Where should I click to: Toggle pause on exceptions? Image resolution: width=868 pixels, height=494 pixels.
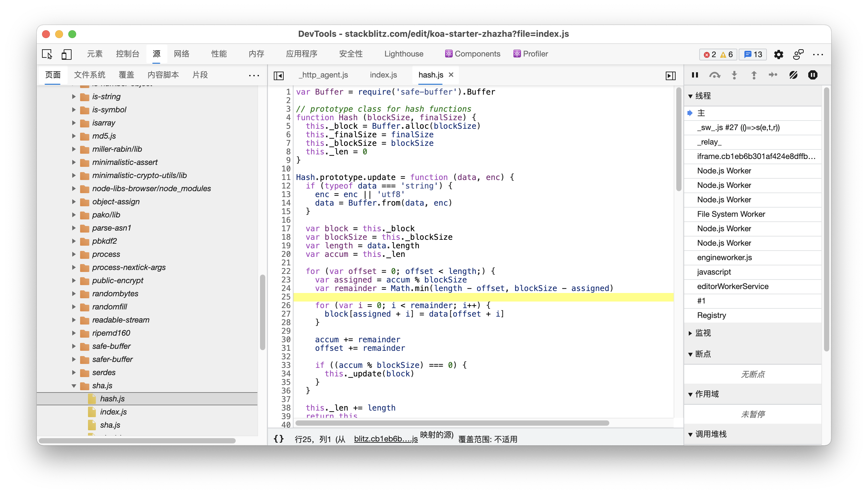pos(813,75)
